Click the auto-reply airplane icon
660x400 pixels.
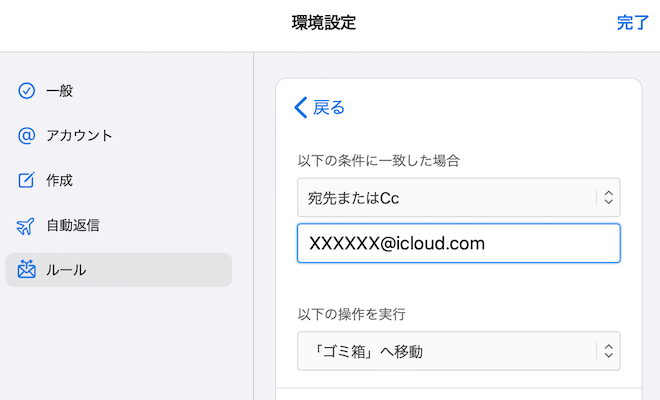[27, 226]
